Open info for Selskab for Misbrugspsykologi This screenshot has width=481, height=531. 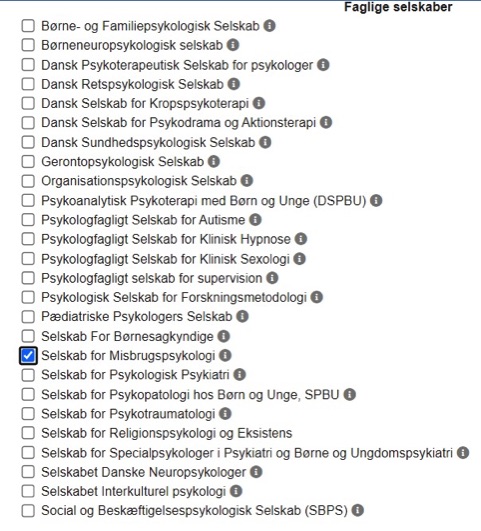225,355
